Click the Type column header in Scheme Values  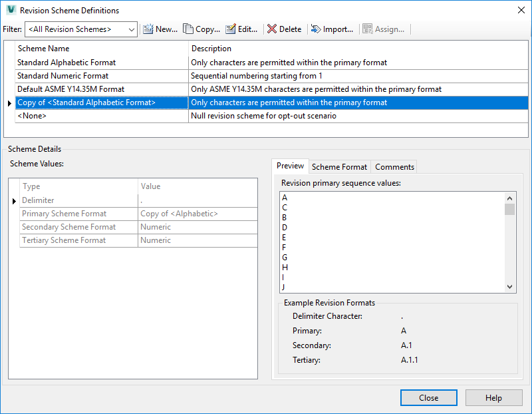(x=78, y=186)
